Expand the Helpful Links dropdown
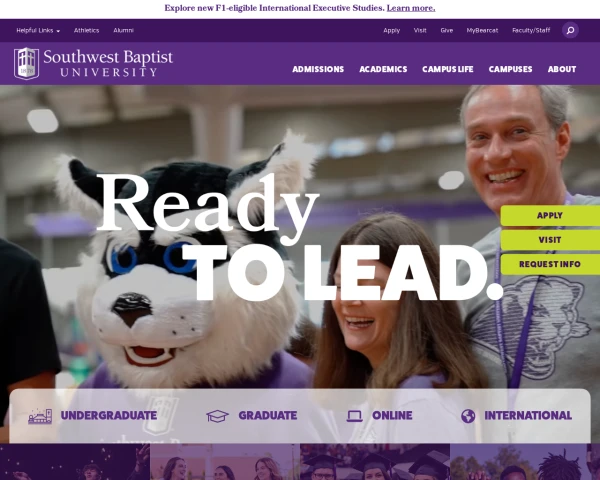Image resolution: width=600 pixels, height=480 pixels. click(x=37, y=30)
